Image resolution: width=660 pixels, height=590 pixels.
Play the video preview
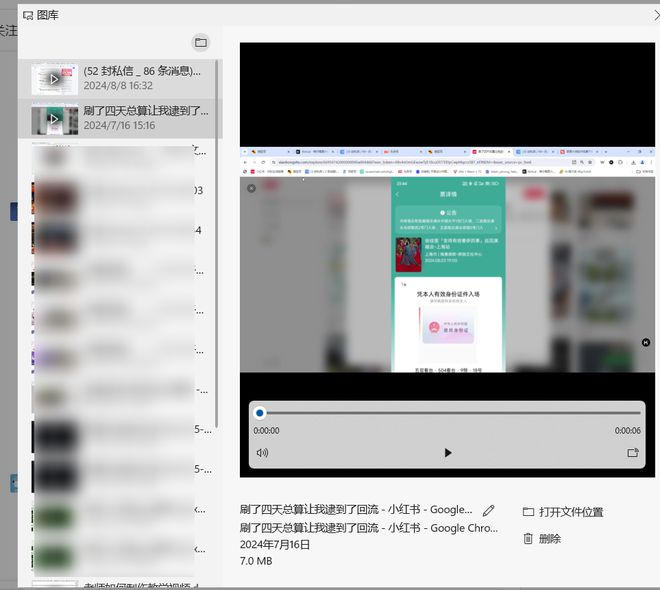coord(448,453)
